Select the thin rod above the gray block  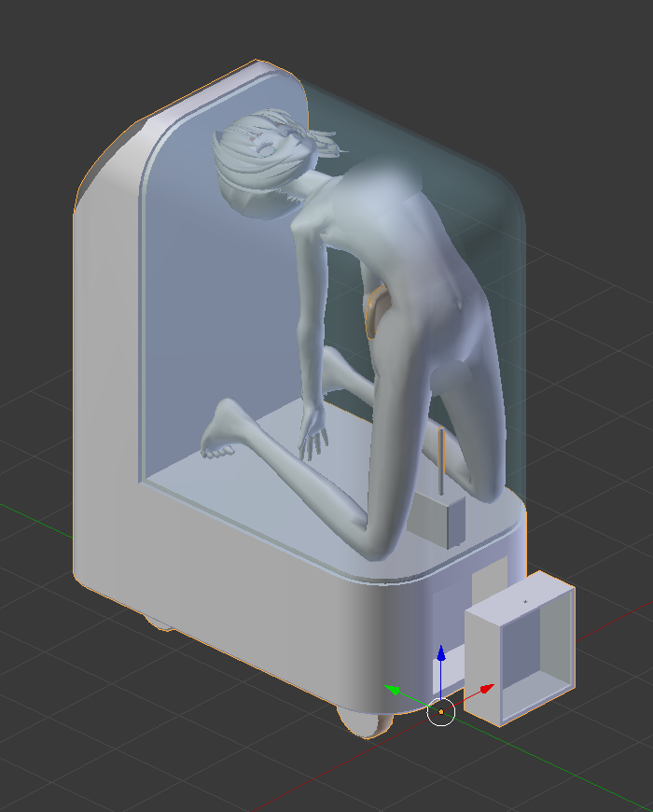441,461
